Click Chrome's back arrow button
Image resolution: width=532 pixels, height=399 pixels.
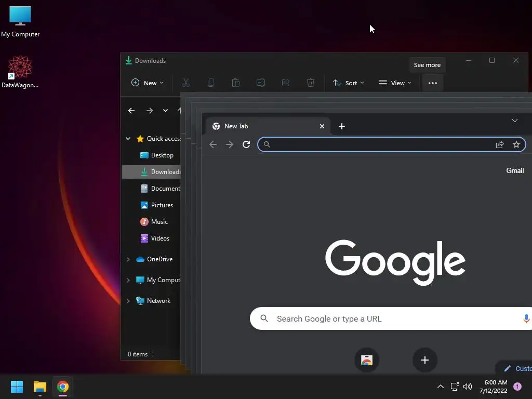coord(213,144)
